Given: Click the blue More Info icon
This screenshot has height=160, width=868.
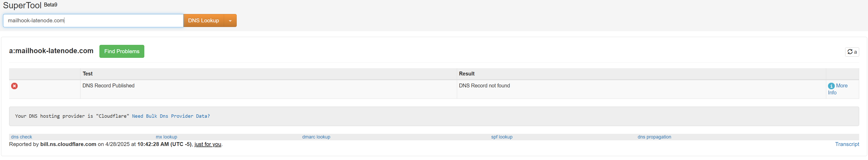Looking at the screenshot, I should coord(831,86).
